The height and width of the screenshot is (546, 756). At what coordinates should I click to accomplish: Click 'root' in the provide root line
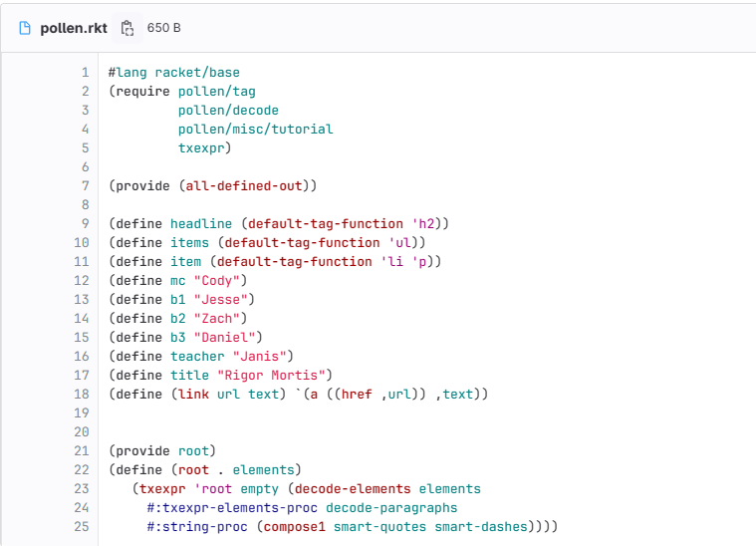(x=193, y=450)
